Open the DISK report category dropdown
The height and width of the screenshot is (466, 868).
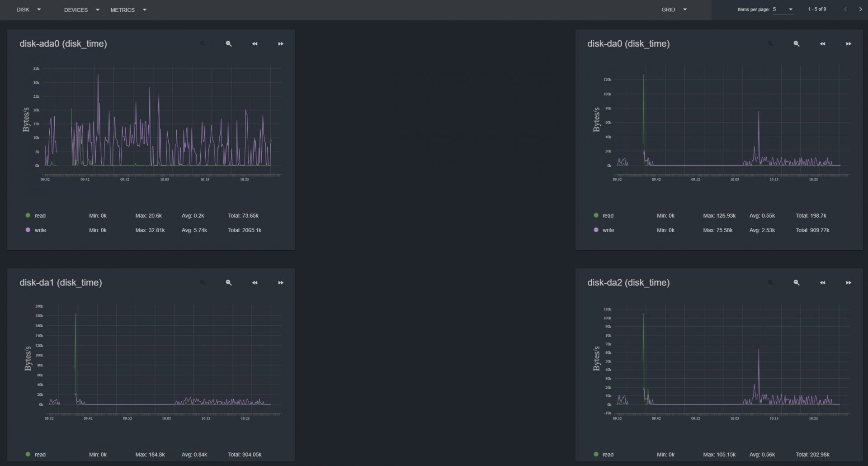pos(28,10)
